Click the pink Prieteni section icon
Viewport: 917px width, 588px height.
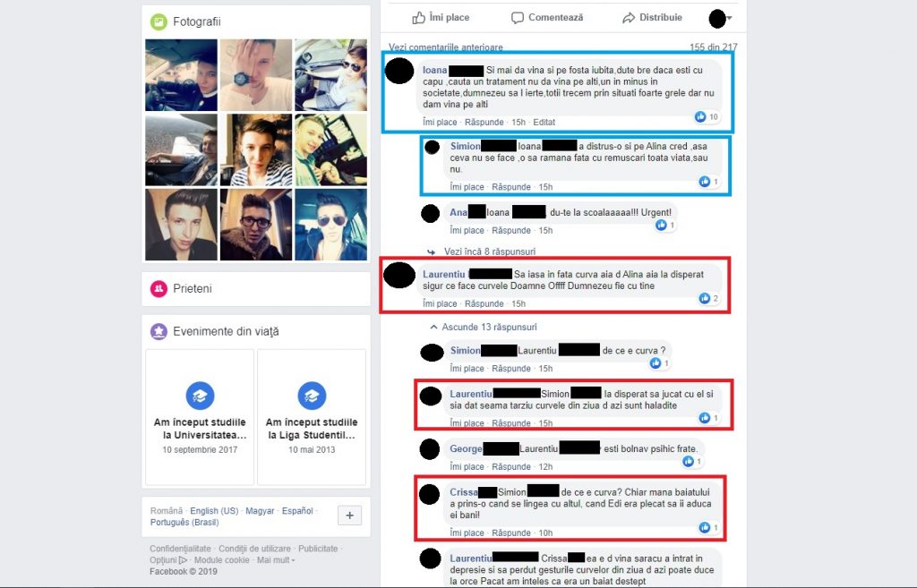[159, 289]
